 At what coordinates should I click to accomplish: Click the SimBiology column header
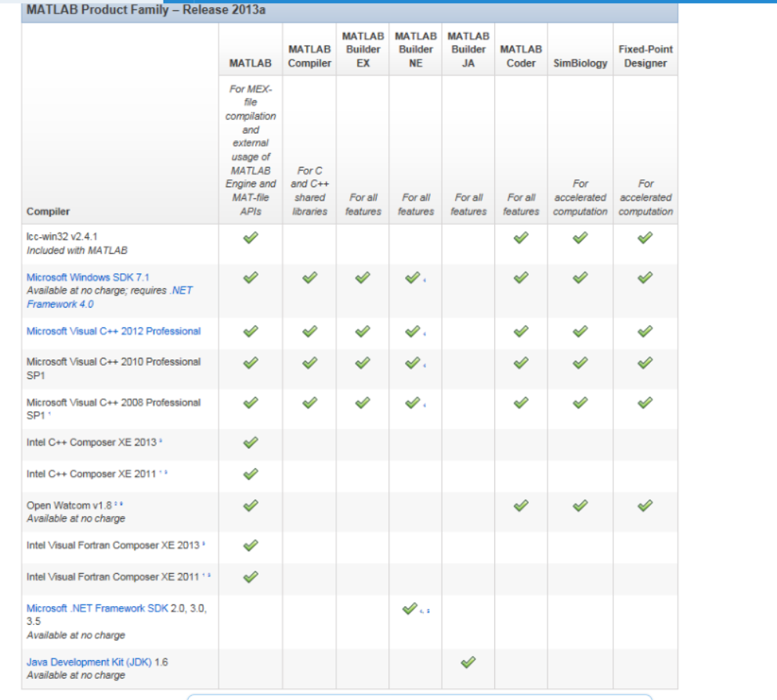click(580, 63)
